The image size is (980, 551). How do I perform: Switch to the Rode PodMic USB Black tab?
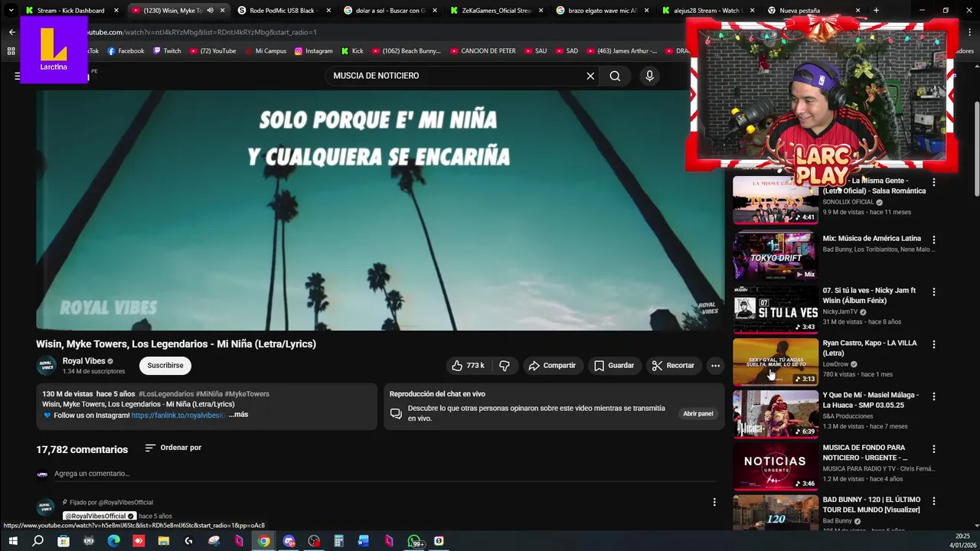(284, 11)
